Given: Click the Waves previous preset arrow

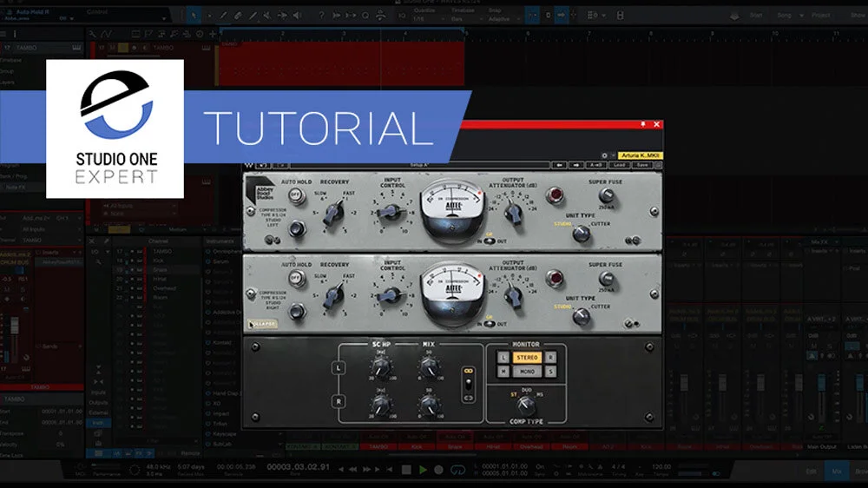Looking at the screenshot, I should tap(559, 165).
